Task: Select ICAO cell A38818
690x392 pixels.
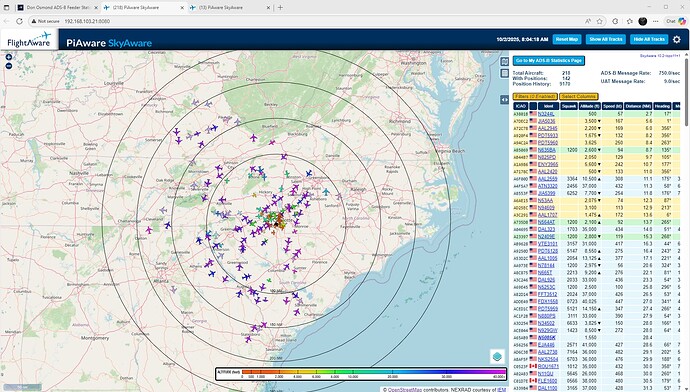Action: click(520, 114)
